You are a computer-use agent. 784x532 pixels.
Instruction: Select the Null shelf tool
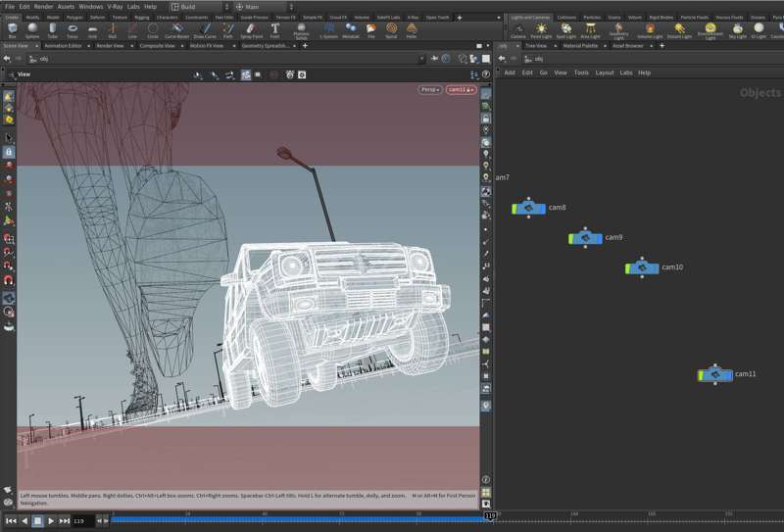(113, 30)
